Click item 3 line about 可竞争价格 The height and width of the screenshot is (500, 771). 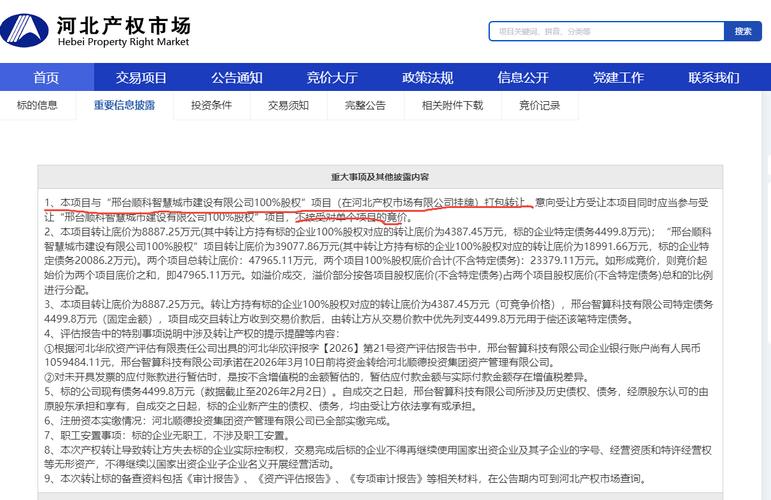click(378, 304)
